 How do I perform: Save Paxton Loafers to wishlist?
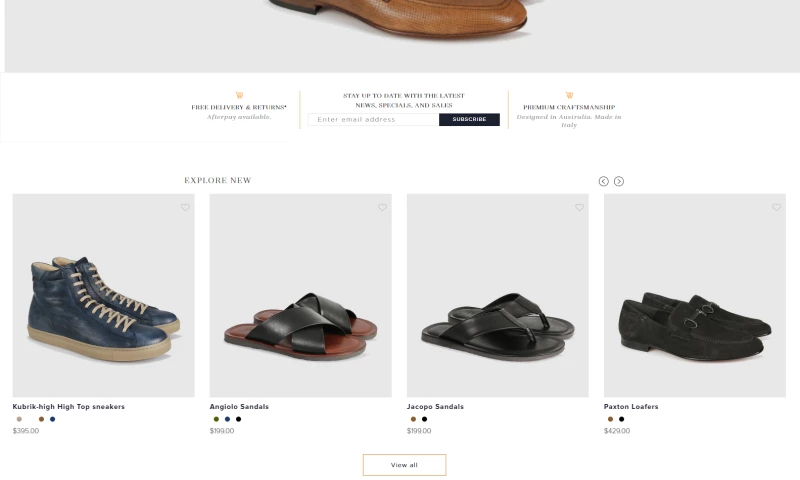point(776,208)
